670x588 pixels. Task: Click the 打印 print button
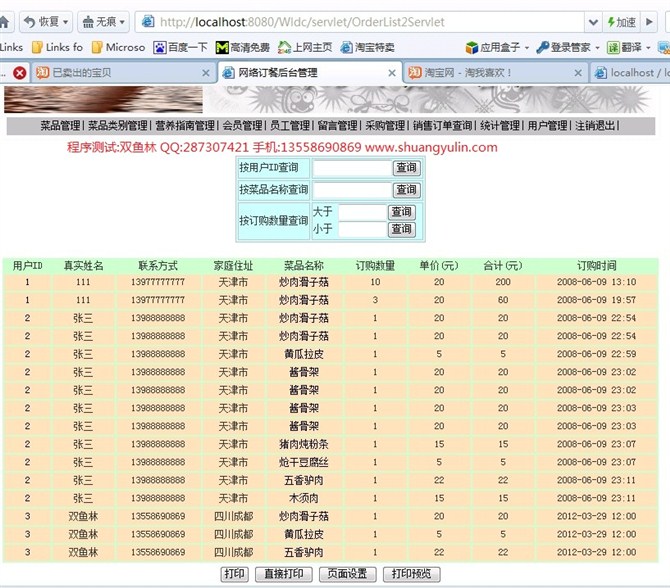pyautogui.click(x=234, y=574)
